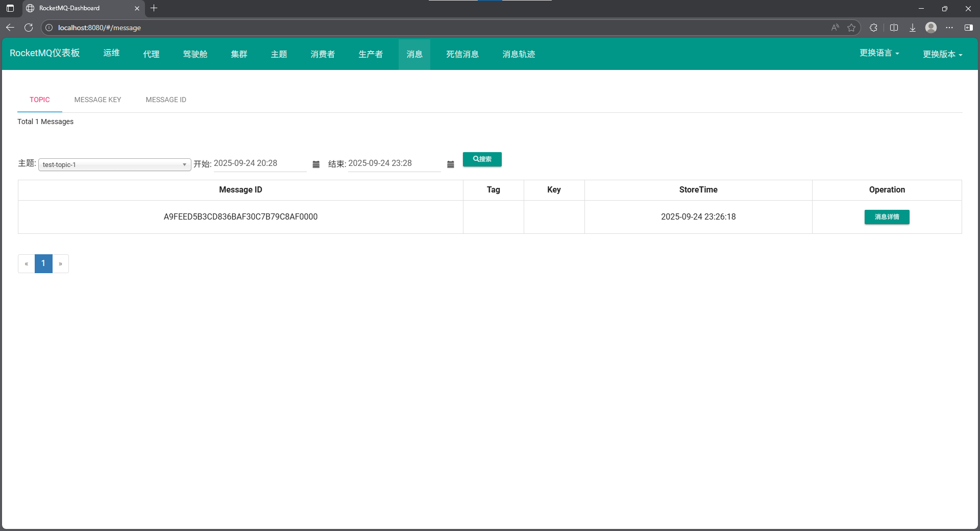Image resolution: width=980 pixels, height=531 pixels.
Task: Open tab actions menu icon
Action: [10, 8]
